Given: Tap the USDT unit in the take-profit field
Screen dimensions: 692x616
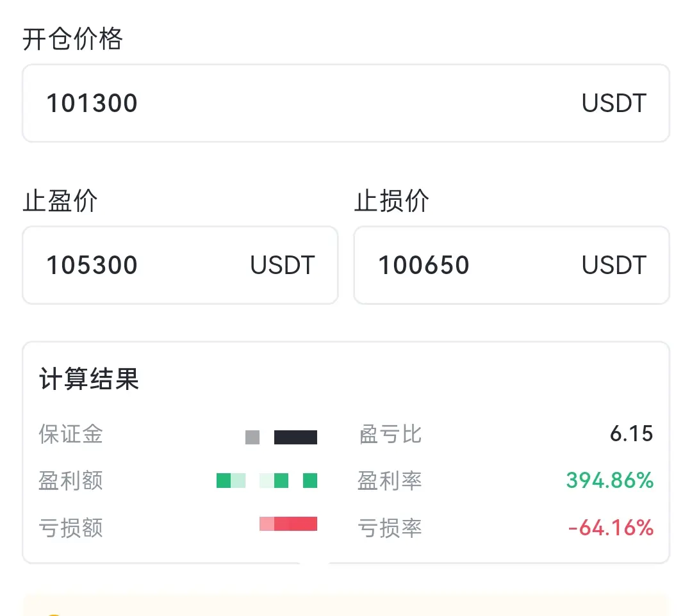Looking at the screenshot, I should coord(283,265).
